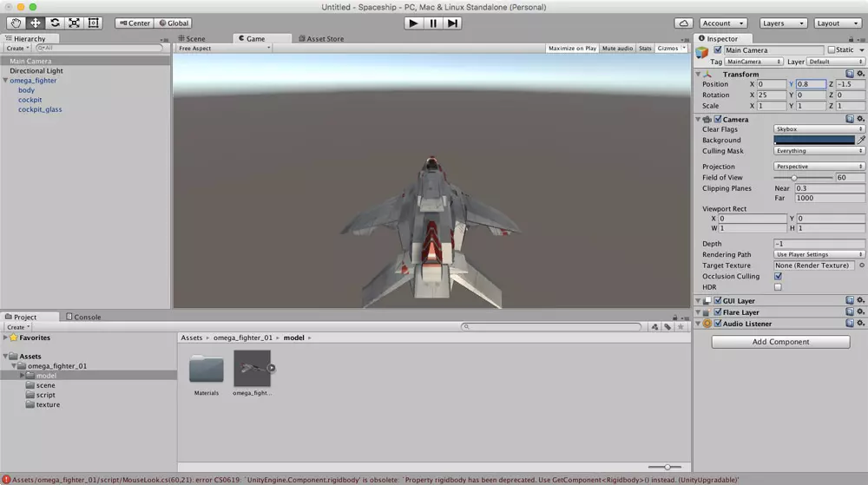Show the Stats overlay
This screenshot has width=868, height=485.
coord(645,48)
